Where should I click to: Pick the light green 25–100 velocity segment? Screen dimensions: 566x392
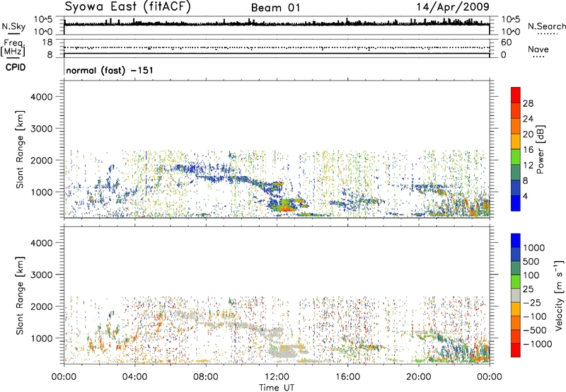click(516, 282)
